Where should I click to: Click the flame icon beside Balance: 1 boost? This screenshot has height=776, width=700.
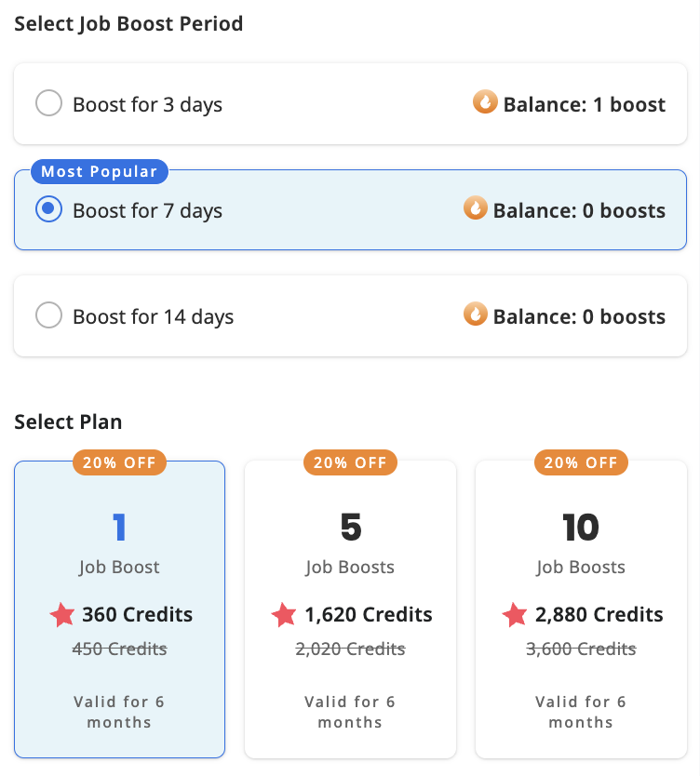point(485,101)
